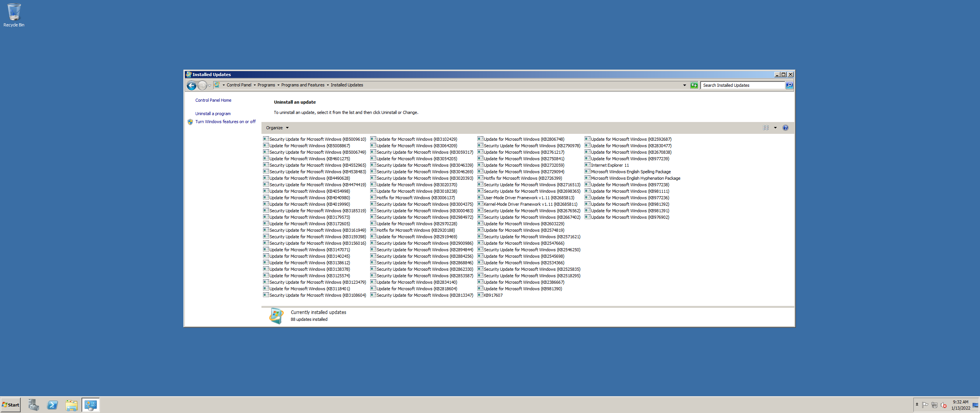Click the blue Help icon
This screenshot has width=980, height=413.
[x=786, y=128]
